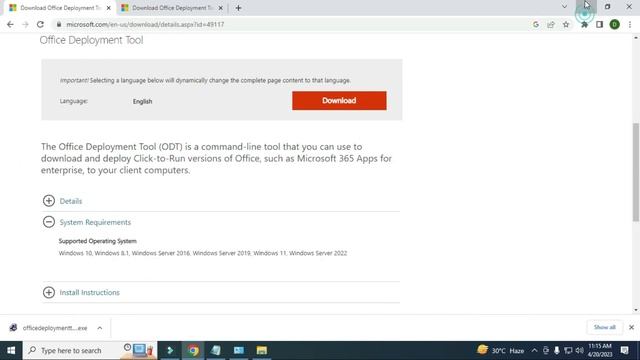Bookmark this page with star
Image resolution: width=640 pixels, height=360 pixels.
566,24
